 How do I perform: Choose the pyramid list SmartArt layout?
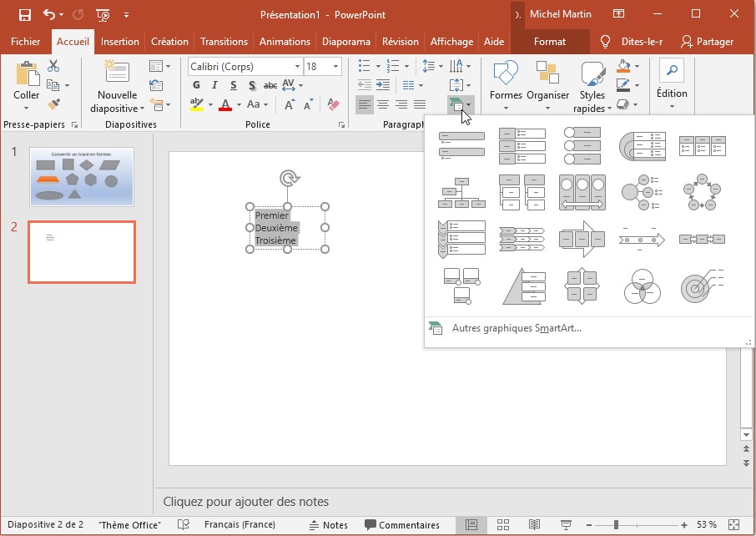point(523,286)
